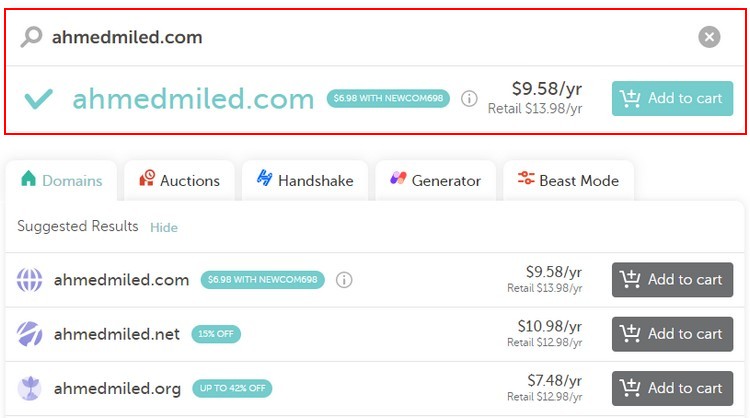Click the ahmedmiled.net domain icon
Screen dimensions: 750x418
click(30, 334)
